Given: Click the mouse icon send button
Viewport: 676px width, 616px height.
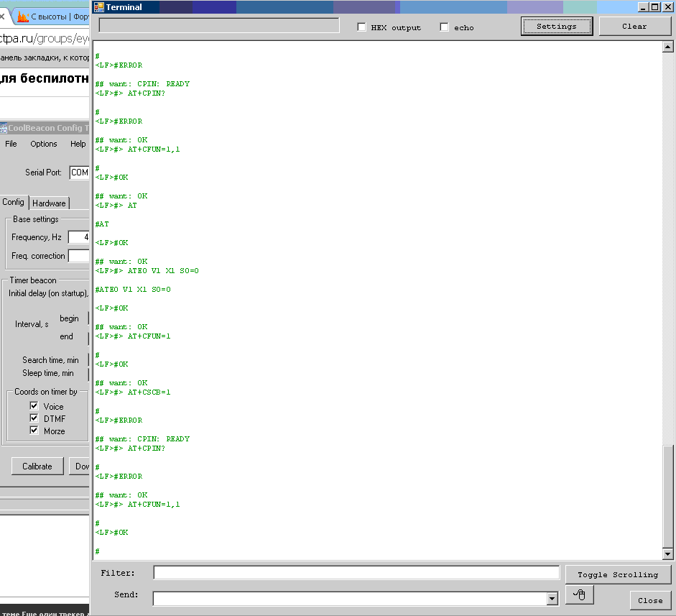Looking at the screenshot, I should [579, 594].
